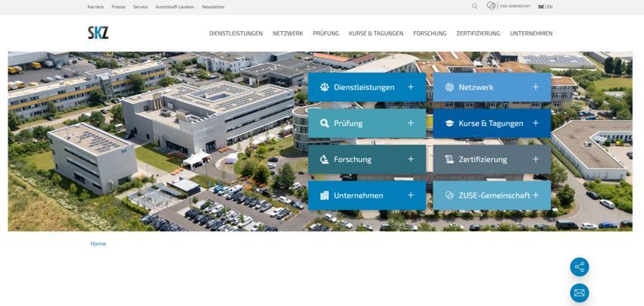Expand the Unternehmen tile plus sign

[x=411, y=195]
